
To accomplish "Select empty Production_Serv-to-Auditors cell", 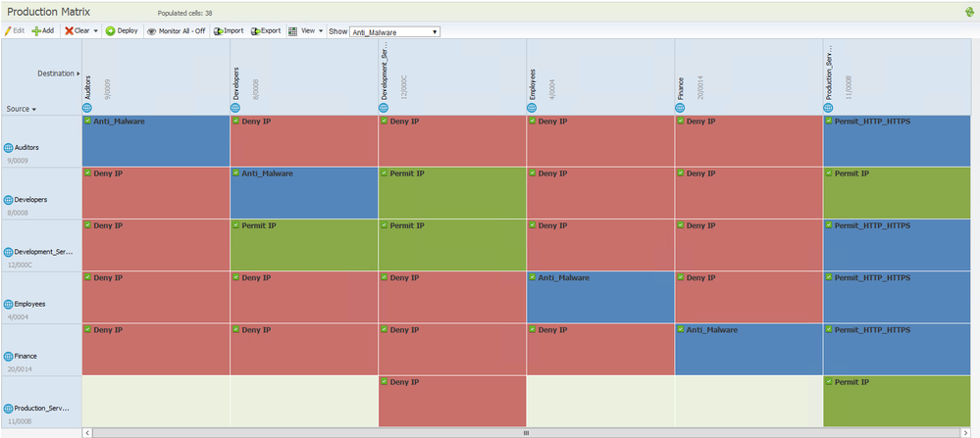I will pyautogui.click(x=156, y=401).
